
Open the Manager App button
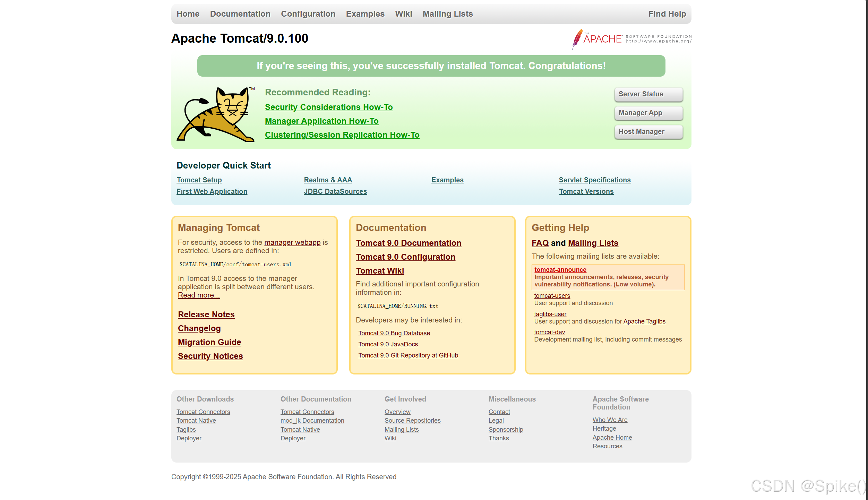click(x=648, y=113)
